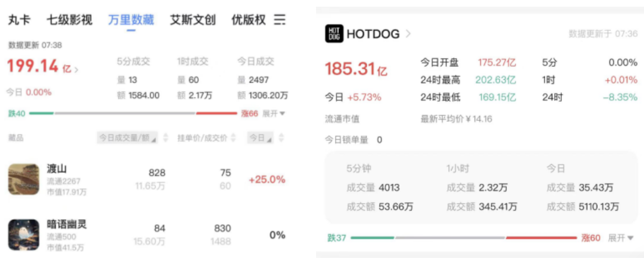
Task: Sort by 挂单价/成交价 arrows icon
Action: click(233, 138)
